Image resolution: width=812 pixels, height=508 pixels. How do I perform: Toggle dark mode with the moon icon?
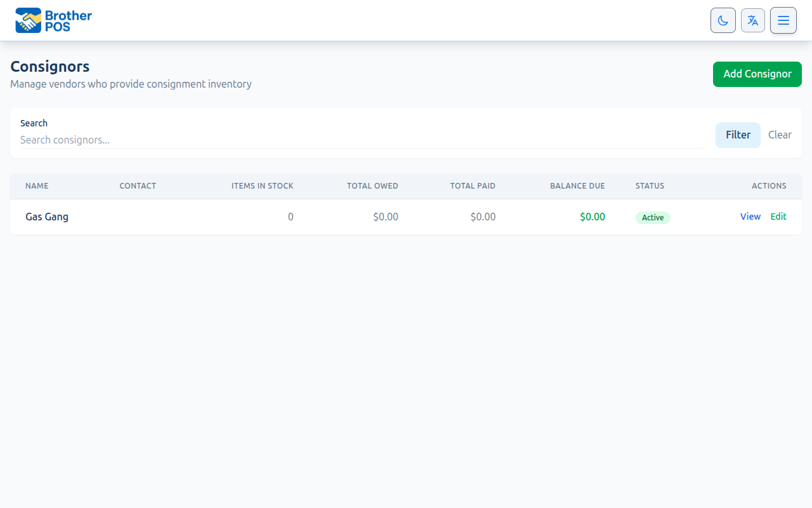tap(723, 20)
